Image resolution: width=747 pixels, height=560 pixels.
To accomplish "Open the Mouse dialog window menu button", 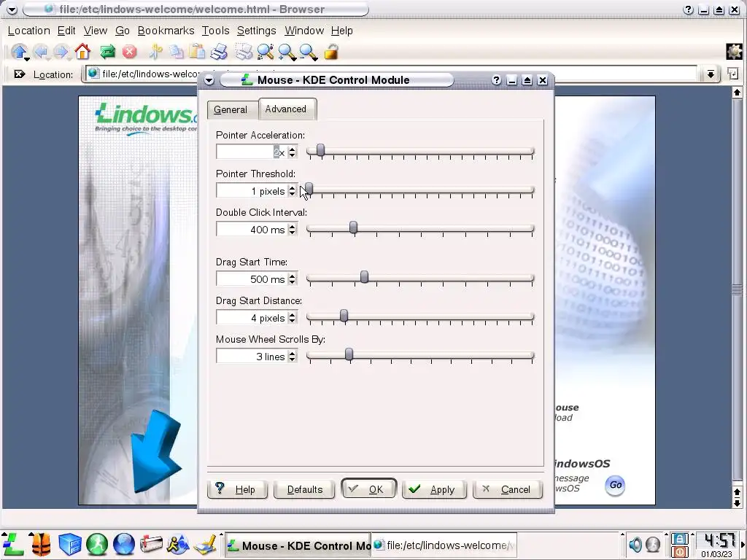I will (209, 80).
